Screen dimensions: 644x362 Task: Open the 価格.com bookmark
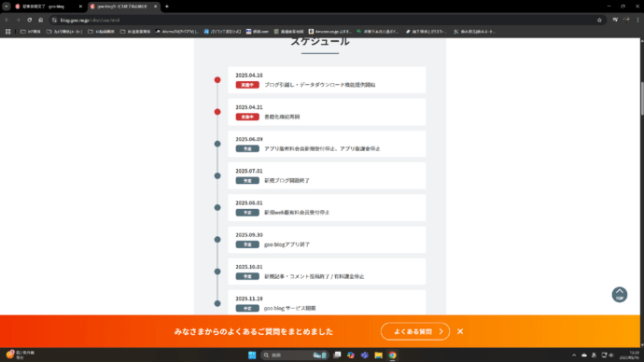(x=257, y=31)
